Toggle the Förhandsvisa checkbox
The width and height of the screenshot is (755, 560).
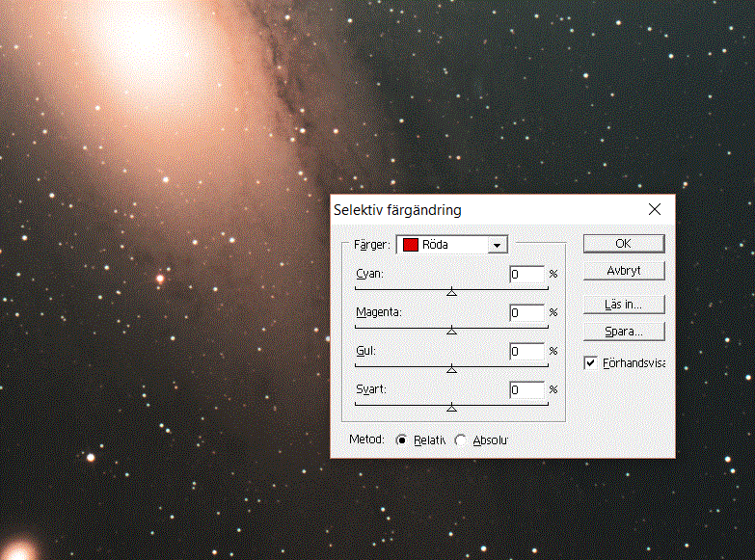click(x=590, y=362)
